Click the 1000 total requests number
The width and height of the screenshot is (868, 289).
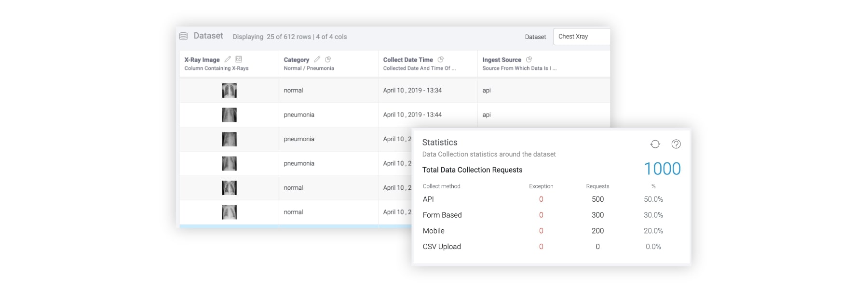point(662,169)
